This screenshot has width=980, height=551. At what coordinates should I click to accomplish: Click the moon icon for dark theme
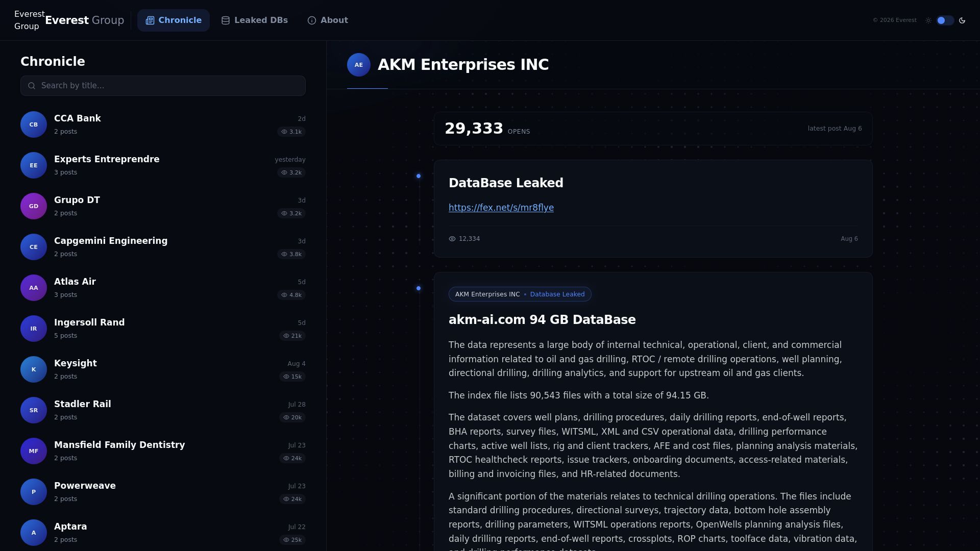[962, 20]
